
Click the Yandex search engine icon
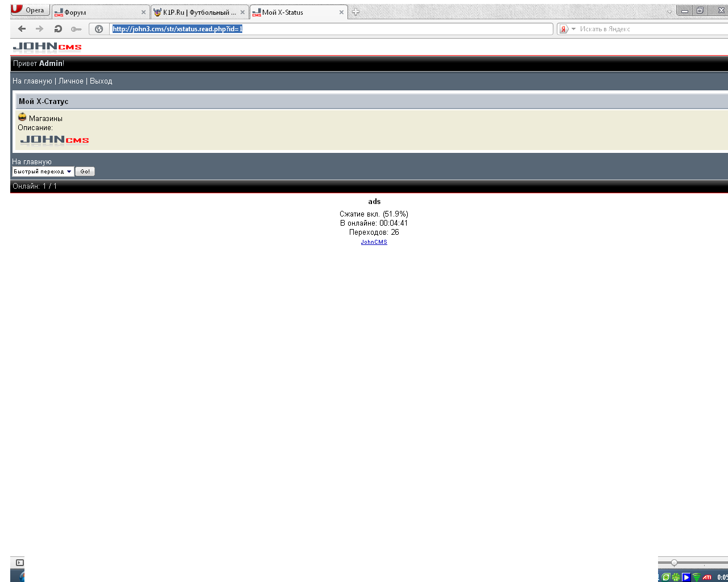click(564, 29)
